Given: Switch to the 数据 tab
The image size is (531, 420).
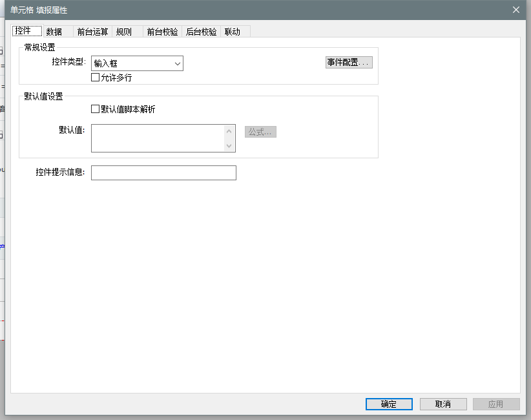Looking at the screenshot, I should pos(54,32).
